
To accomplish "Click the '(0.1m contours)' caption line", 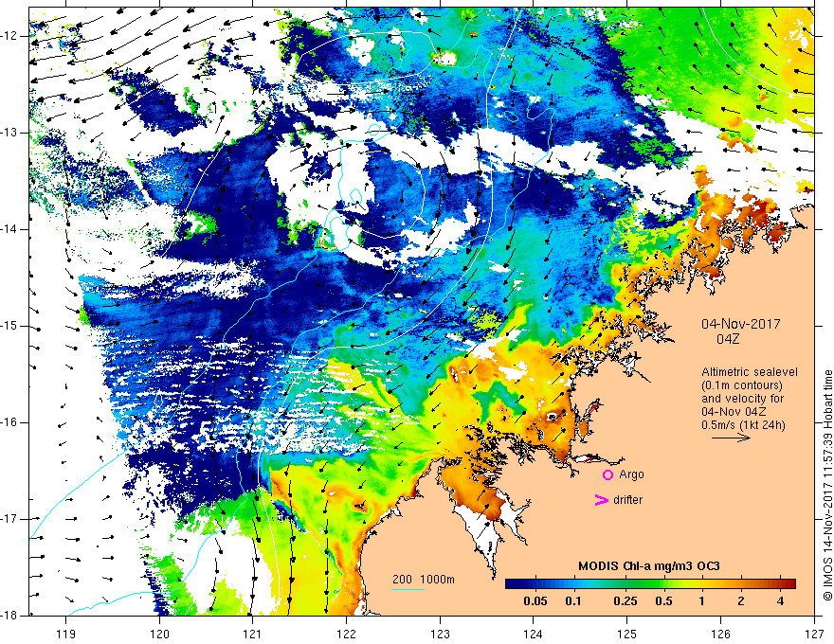I will [x=742, y=385].
